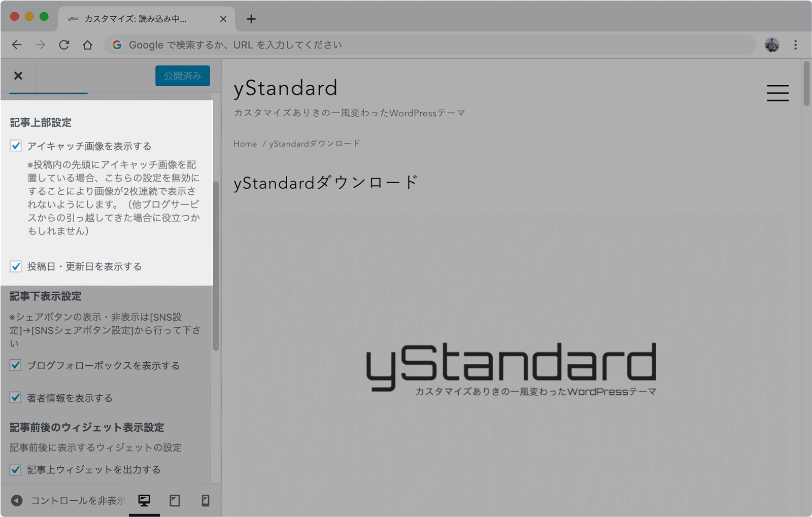812x517 pixels.
Task: Click the yStandardダウンロード breadcrumb link
Action: [315, 144]
